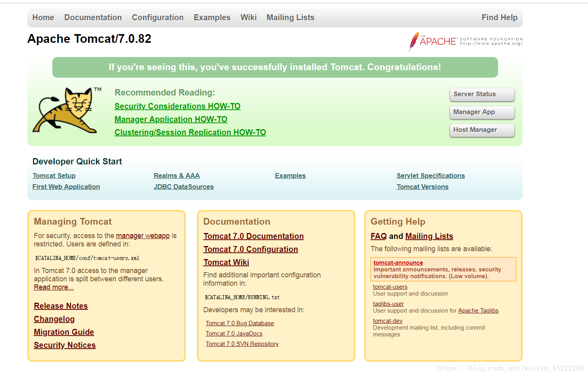
Task: Open Security Considerations HOW-TO link
Action: 178,106
